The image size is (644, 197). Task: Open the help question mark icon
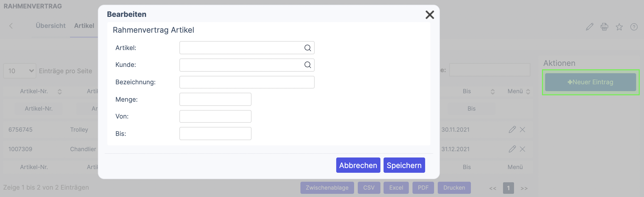click(x=634, y=27)
